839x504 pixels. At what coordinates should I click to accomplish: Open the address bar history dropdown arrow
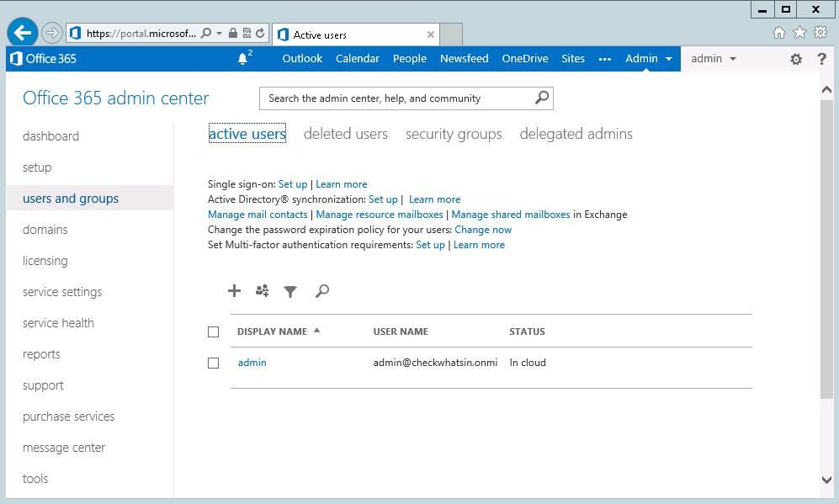219,33
